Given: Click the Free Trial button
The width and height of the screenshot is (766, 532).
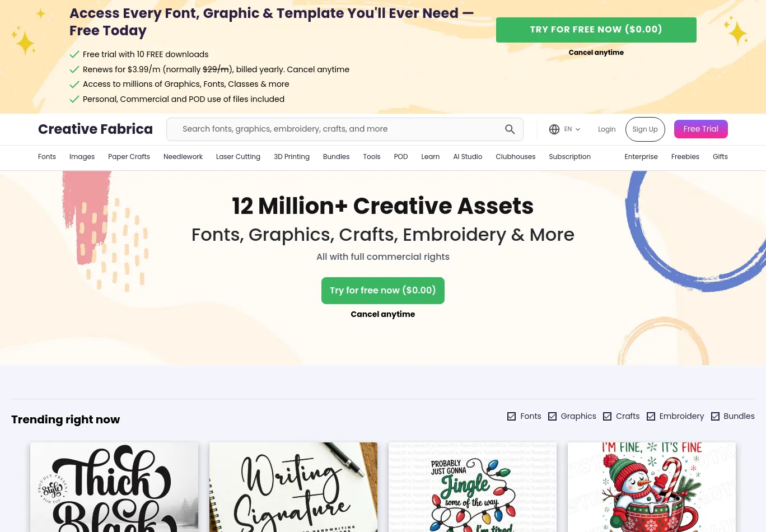Looking at the screenshot, I should [701, 129].
